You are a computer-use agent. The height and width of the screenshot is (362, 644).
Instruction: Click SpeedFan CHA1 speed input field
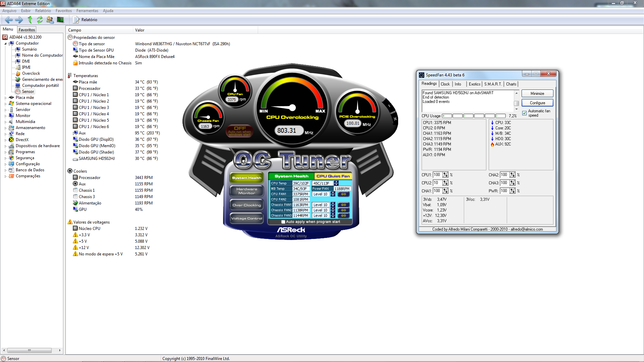[437, 191]
